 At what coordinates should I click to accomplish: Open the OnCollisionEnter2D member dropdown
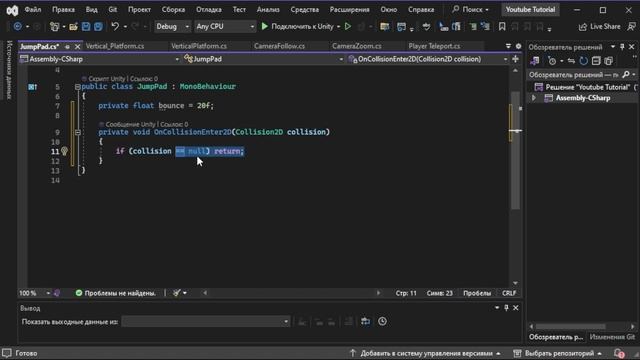coord(428,59)
